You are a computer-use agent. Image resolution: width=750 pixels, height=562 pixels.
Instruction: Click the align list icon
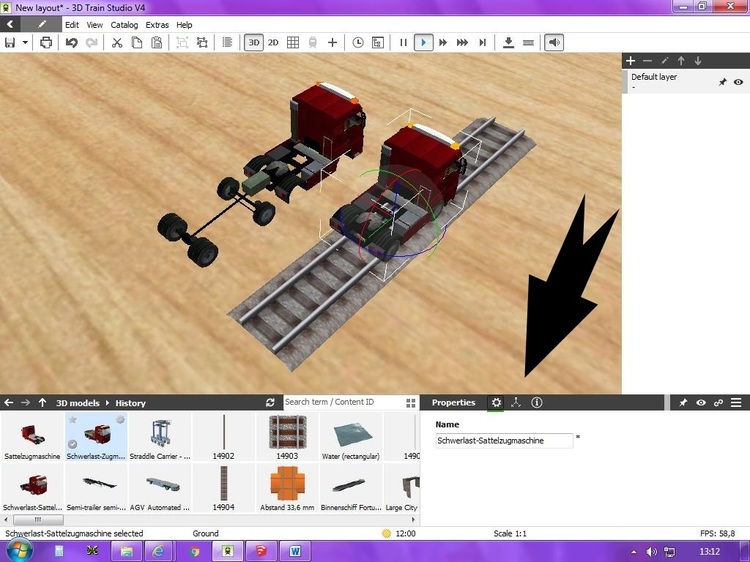pyautogui.click(x=227, y=43)
